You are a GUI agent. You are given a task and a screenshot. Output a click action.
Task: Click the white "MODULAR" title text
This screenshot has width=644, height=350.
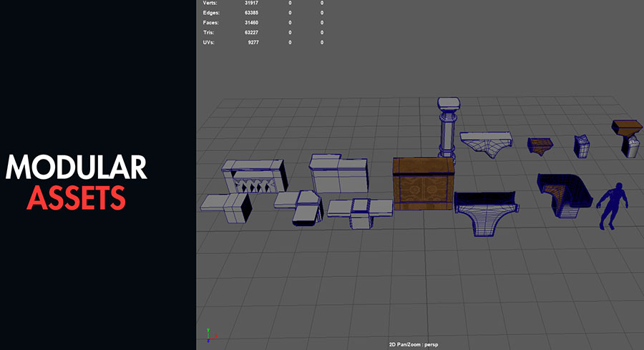[x=77, y=167]
